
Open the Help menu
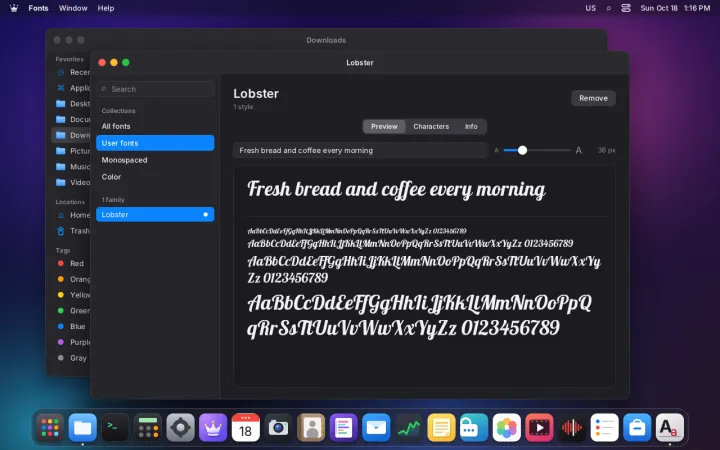106,8
